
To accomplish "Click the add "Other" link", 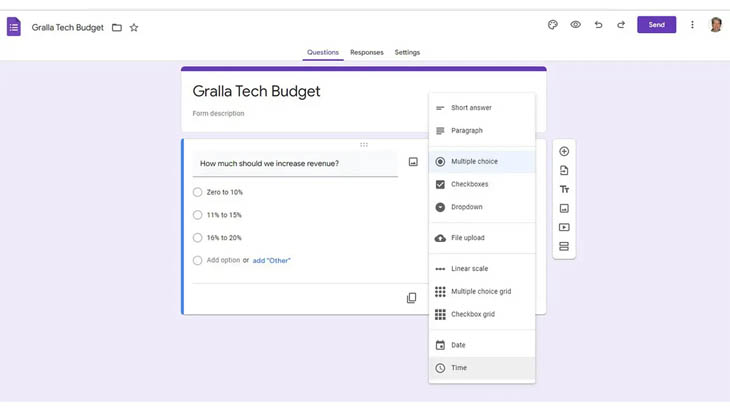I will pyautogui.click(x=271, y=261).
